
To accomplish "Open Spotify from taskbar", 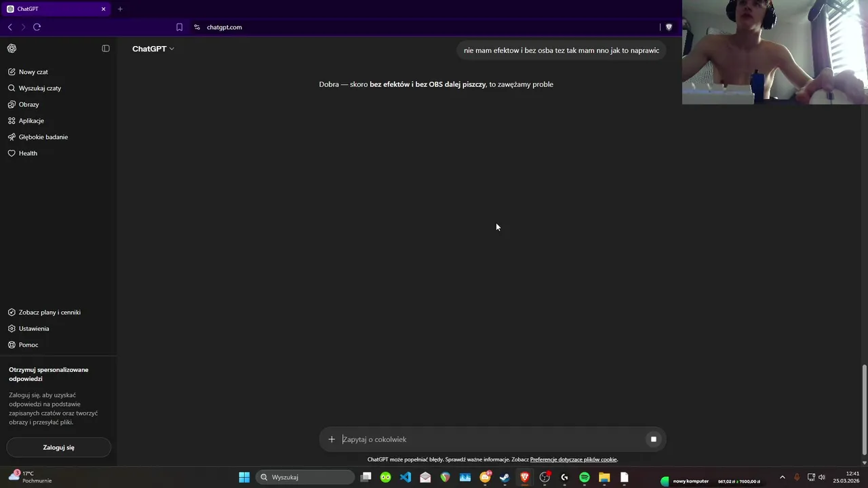I will (585, 477).
